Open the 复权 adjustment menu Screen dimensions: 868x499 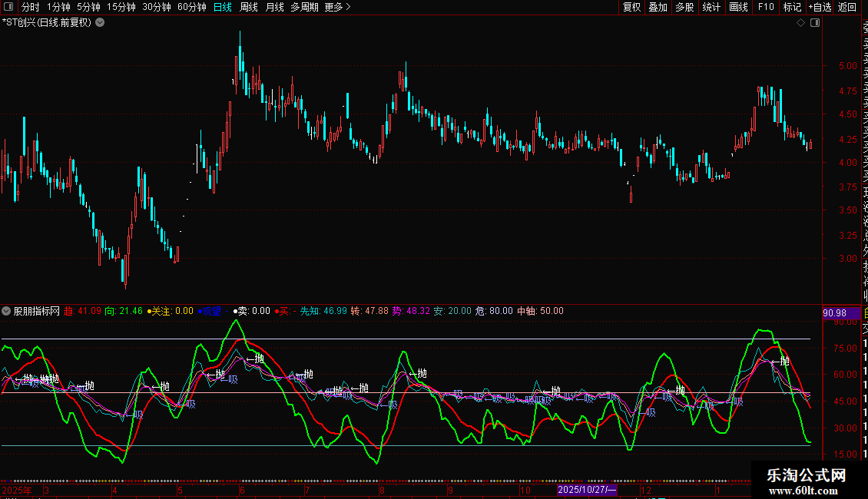point(631,8)
